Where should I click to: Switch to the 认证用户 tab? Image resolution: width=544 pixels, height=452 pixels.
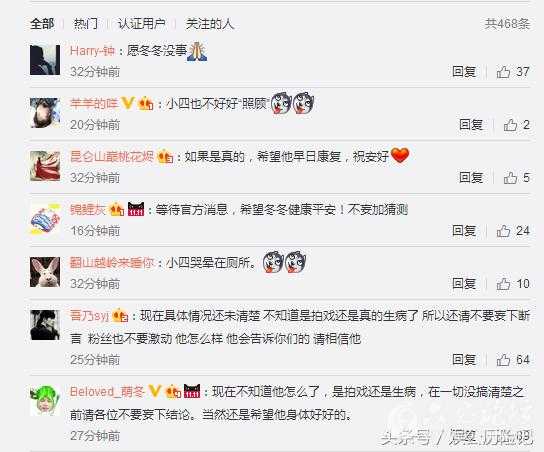(141, 24)
